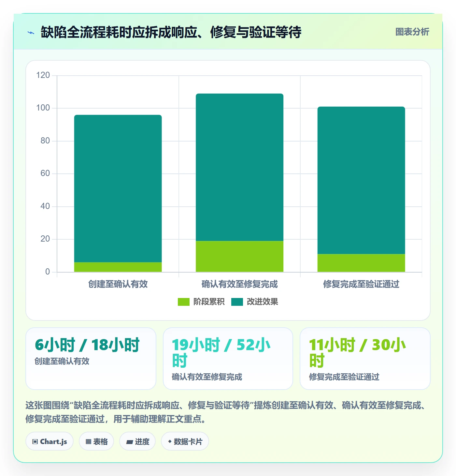
Task: Toggle the 阶段累积 legend swatch
Action: pos(183,302)
